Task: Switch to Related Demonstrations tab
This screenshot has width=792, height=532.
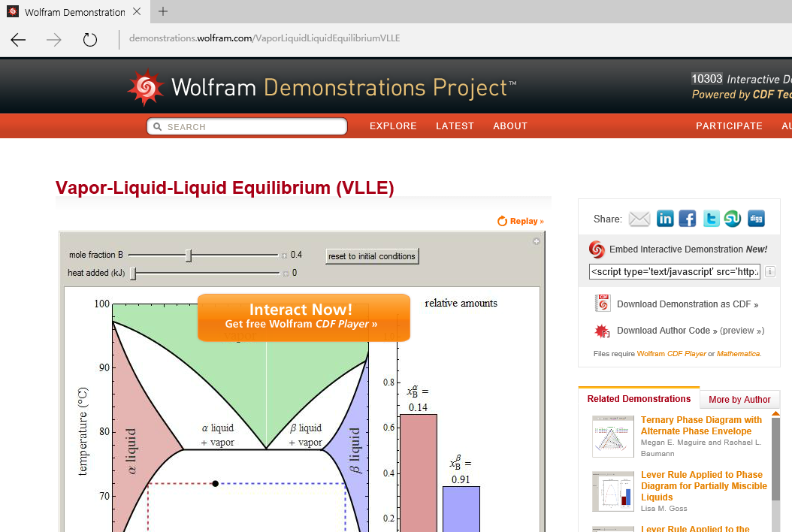Action: point(639,398)
